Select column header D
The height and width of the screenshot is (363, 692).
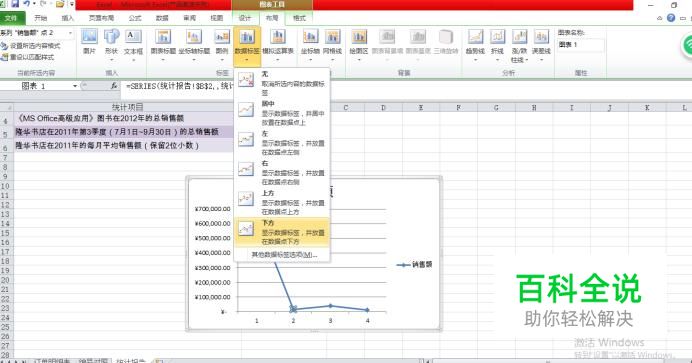click(x=383, y=107)
